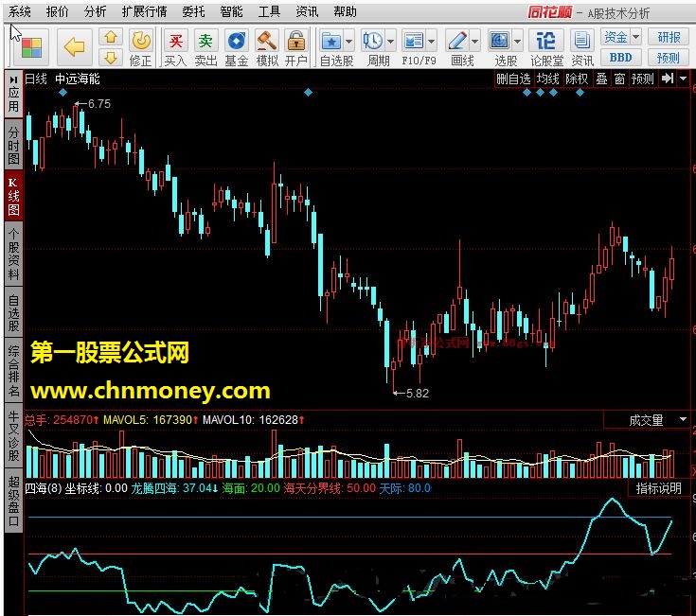Click the 日线 period label
Screen dimensions: 696x616
[36, 79]
